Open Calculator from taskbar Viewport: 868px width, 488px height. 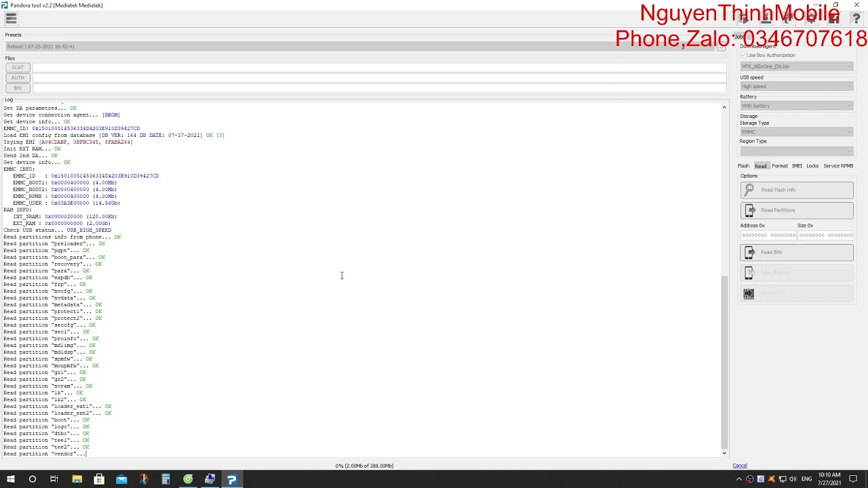click(165, 479)
